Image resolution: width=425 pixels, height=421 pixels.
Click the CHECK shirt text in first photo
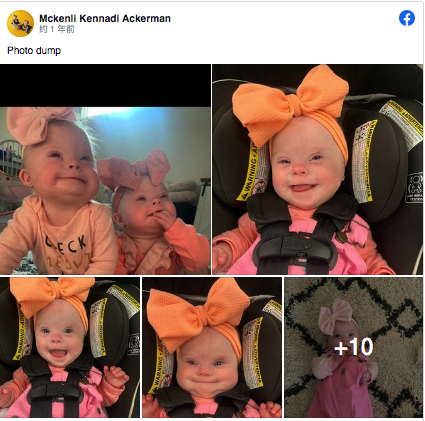pos(66,246)
